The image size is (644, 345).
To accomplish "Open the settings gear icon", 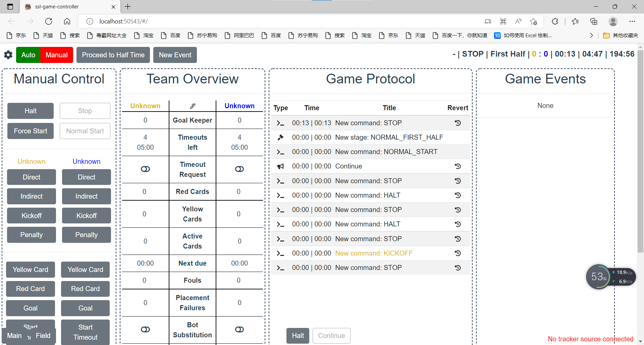I will pos(8,55).
